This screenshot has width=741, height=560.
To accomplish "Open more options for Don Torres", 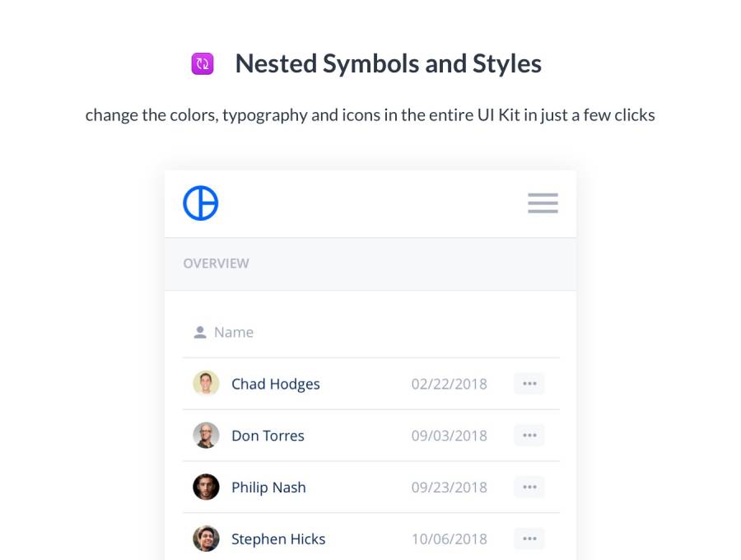I will click(x=529, y=436).
